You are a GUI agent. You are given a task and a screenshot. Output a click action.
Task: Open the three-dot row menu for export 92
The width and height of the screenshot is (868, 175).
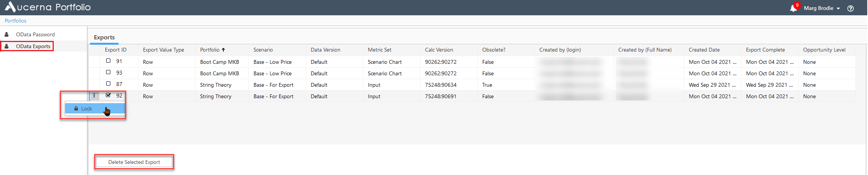94,96
